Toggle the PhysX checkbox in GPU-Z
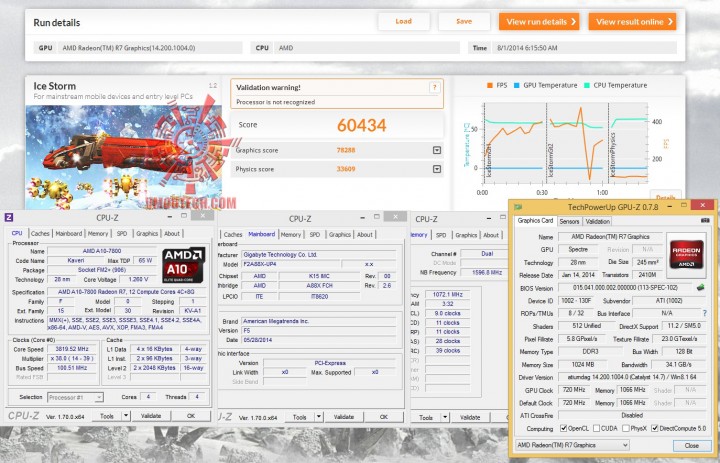This screenshot has height=463, width=720. (625, 428)
